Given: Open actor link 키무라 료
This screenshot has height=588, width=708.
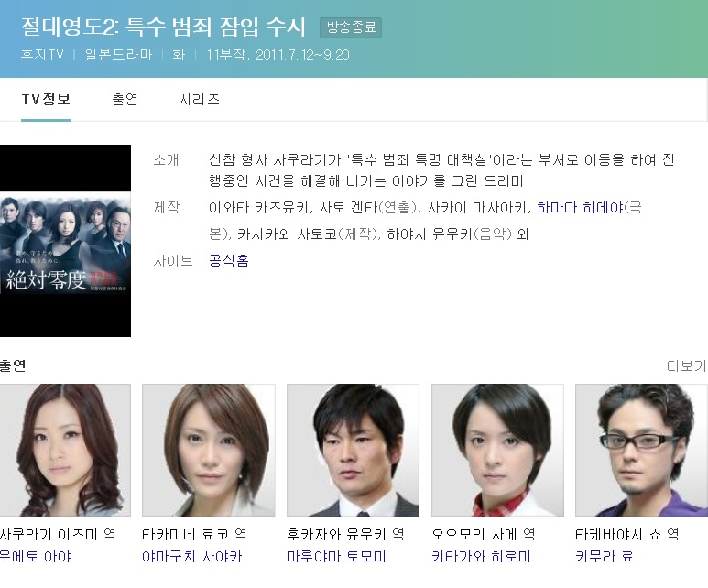Looking at the screenshot, I should [605, 556].
